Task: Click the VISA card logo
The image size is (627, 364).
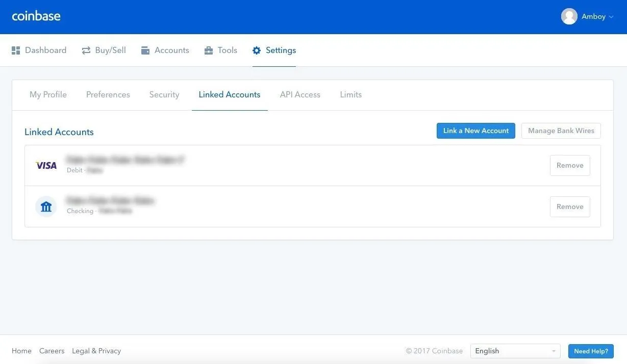Action: 46,165
